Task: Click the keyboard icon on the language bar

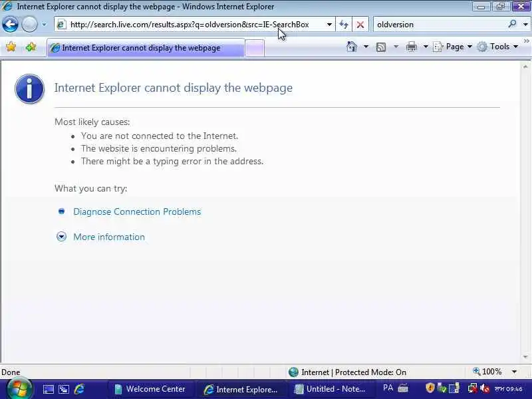Action: (x=403, y=388)
